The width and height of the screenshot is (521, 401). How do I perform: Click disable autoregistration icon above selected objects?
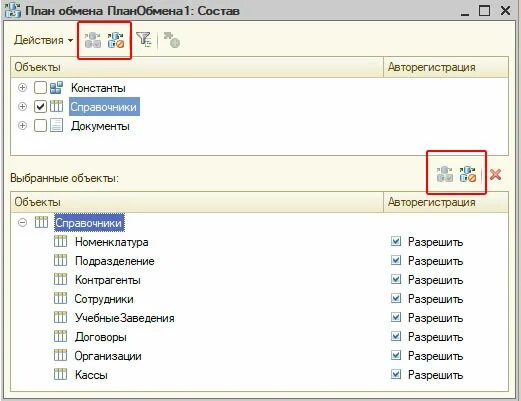point(468,174)
